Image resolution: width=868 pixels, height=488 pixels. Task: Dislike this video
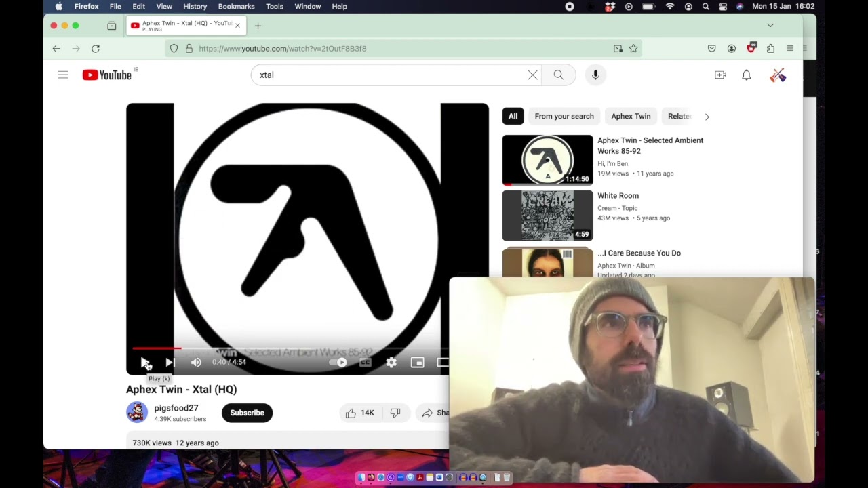tap(395, 413)
